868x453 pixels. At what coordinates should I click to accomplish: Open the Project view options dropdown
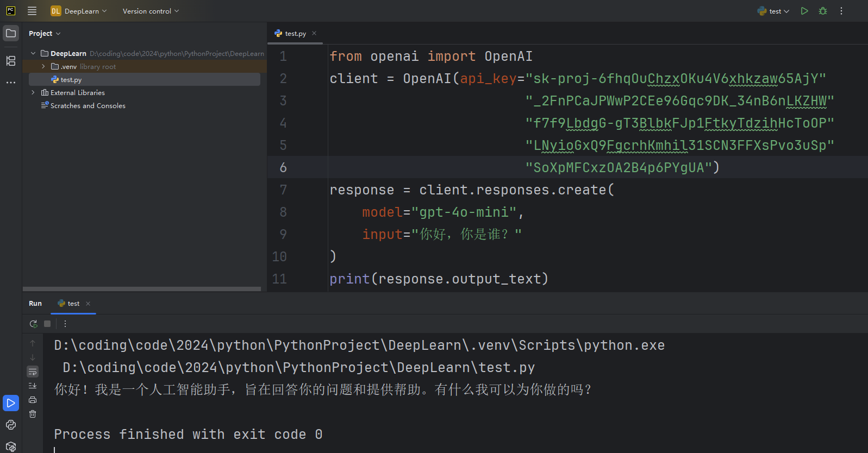point(45,34)
